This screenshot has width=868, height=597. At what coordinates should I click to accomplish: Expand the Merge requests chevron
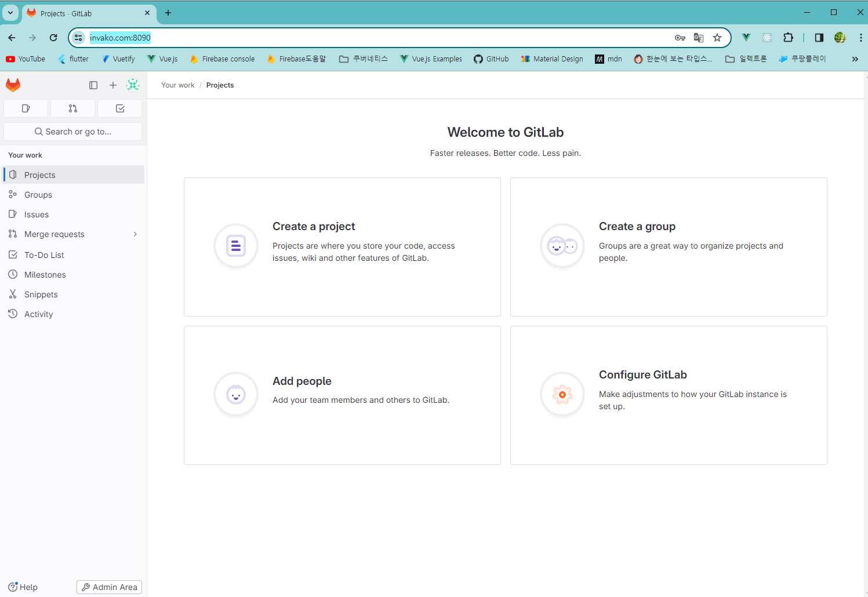[x=135, y=234]
